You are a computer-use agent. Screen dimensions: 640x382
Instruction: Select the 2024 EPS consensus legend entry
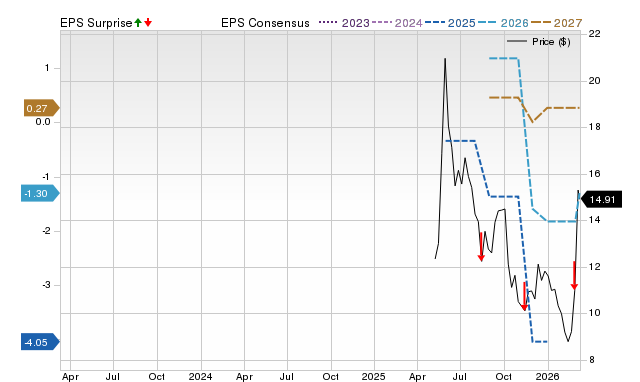point(397,23)
